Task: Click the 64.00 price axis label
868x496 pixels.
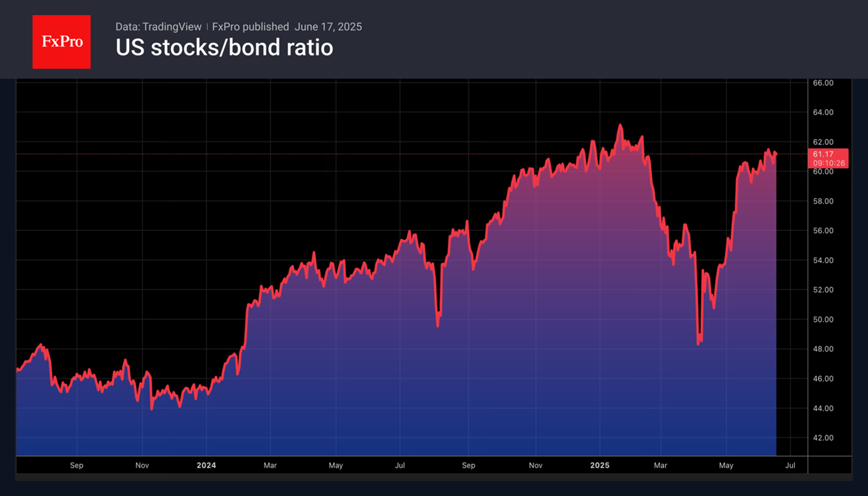Action: click(x=823, y=112)
